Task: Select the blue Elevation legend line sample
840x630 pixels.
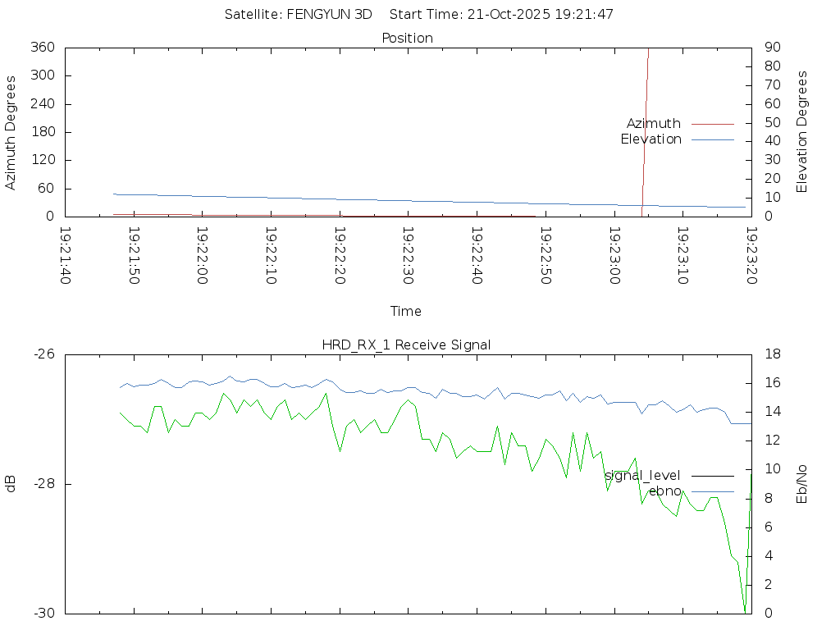Action: (712, 139)
